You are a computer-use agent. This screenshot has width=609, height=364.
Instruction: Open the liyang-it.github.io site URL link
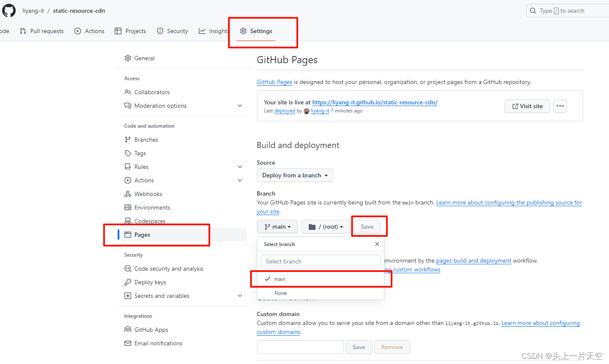(x=375, y=102)
